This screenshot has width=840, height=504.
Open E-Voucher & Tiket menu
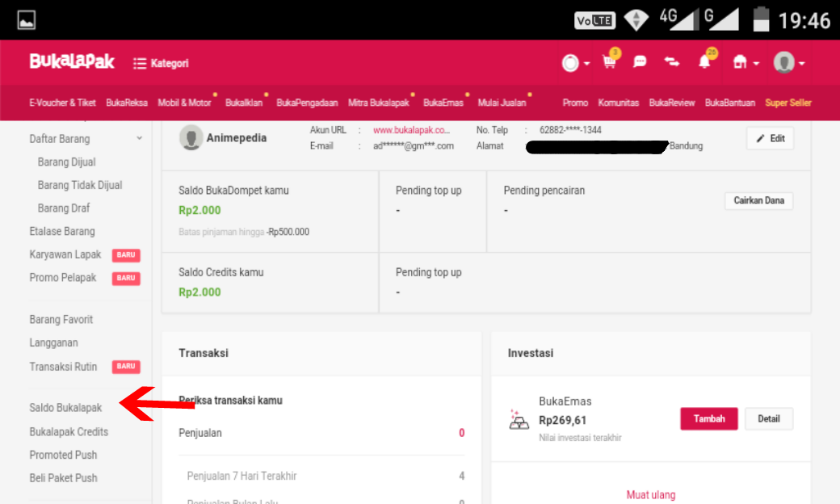point(62,103)
